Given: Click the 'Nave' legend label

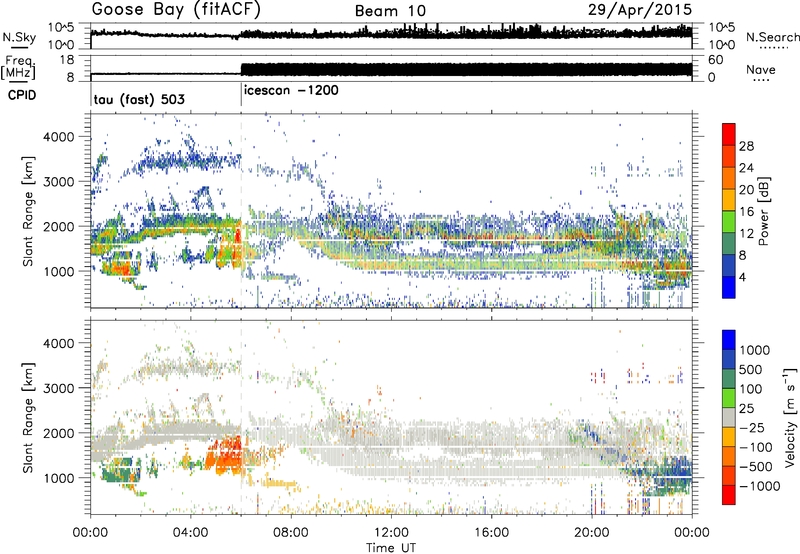Looking at the screenshot, I should click(761, 70).
